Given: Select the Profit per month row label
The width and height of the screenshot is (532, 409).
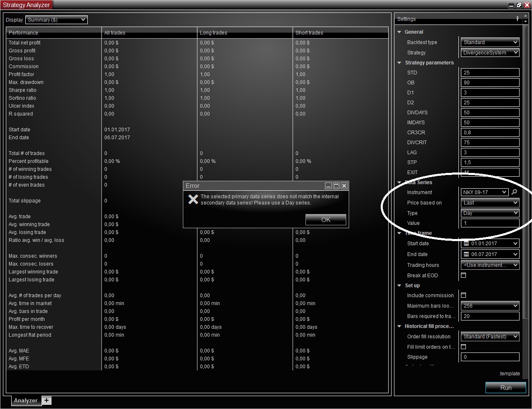Looking at the screenshot, I should coord(27,319).
